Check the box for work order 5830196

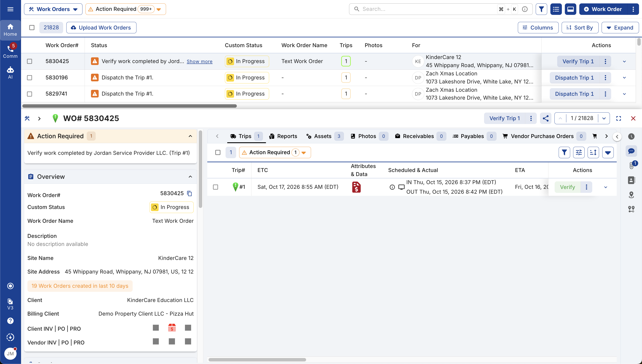(x=30, y=78)
